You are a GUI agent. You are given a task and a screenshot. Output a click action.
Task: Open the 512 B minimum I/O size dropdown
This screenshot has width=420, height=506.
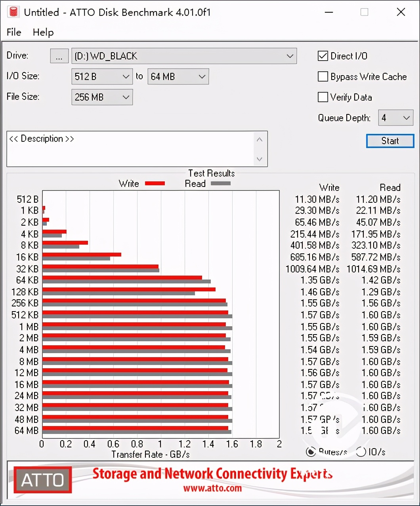pyautogui.click(x=102, y=76)
